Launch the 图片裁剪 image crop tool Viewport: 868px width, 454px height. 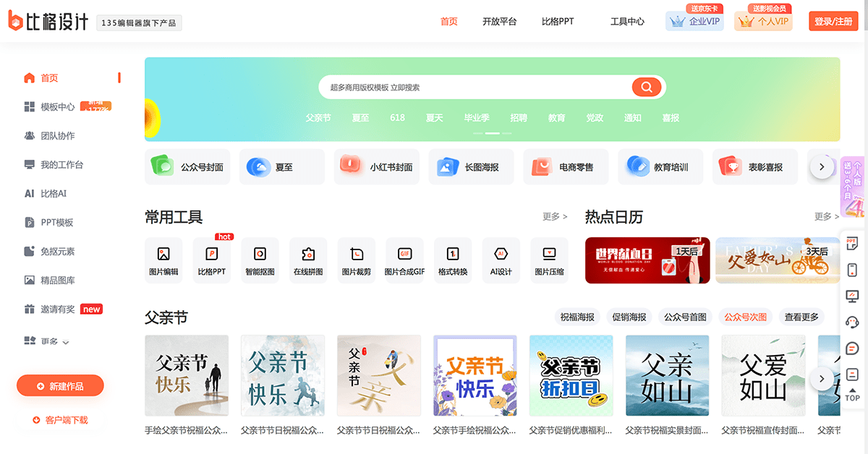click(x=356, y=260)
